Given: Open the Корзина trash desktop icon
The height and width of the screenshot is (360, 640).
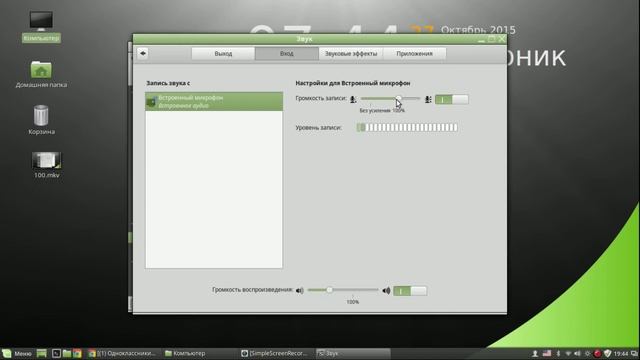Looking at the screenshot, I should (x=41, y=120).
